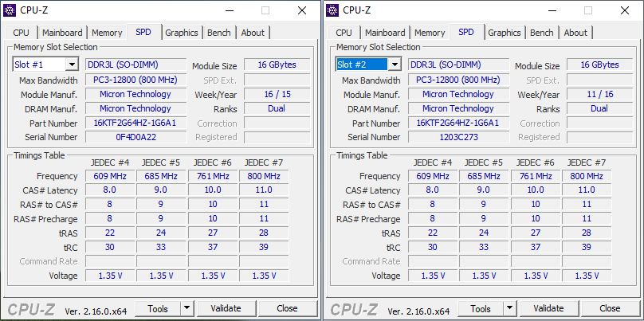Click Ranks value Dual in right window
The image size is (644, 321).
coord(600,108)
